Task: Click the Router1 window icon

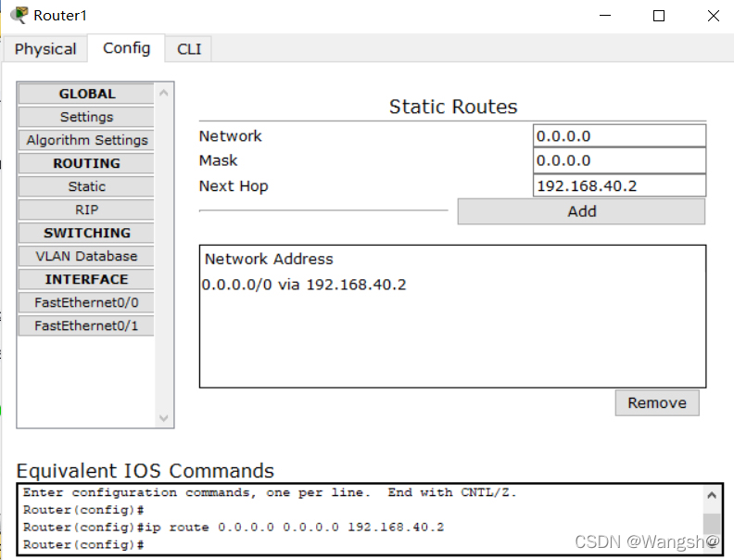Action: tap(19, 15)
